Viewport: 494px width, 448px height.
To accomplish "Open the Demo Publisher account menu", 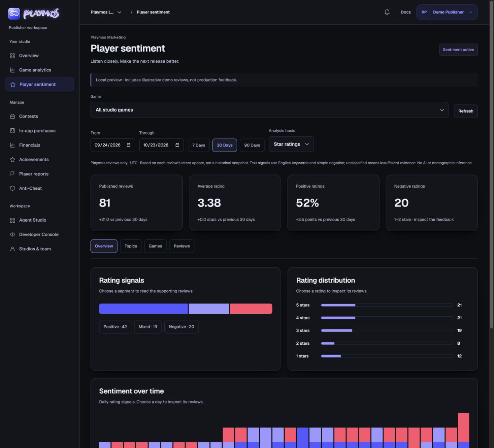I will pos(447,12).
